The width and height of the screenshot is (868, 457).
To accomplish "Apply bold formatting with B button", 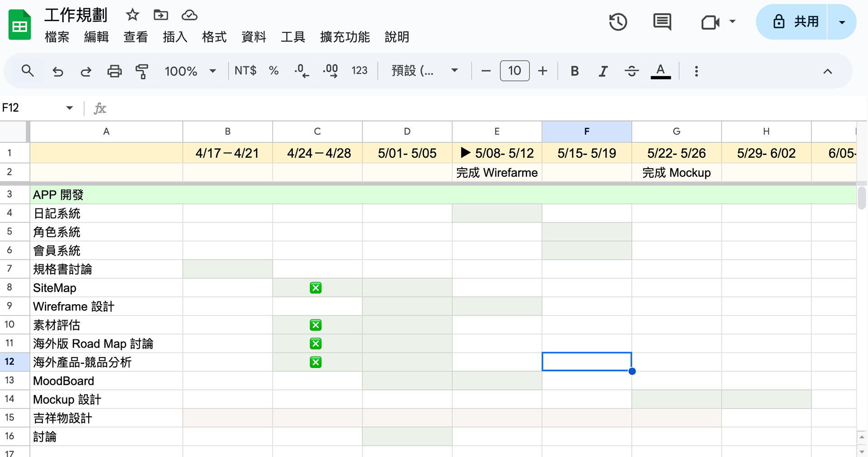I will point(575,71).
